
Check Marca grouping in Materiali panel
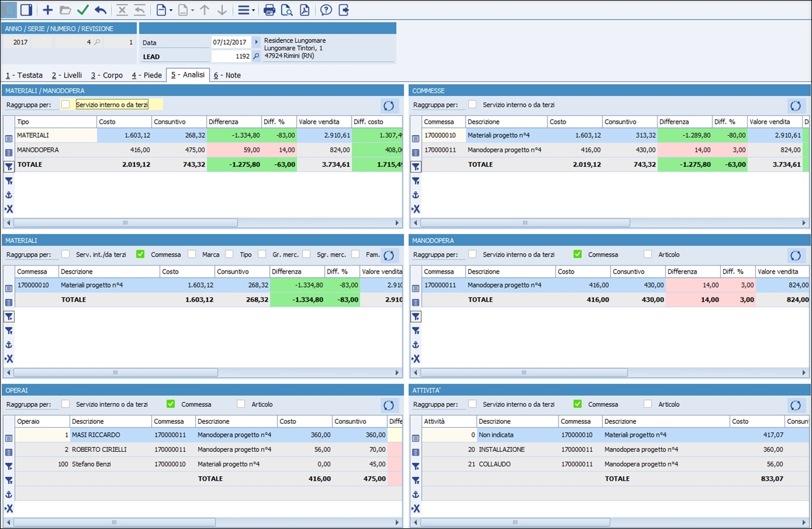click(x=192, y=254)
